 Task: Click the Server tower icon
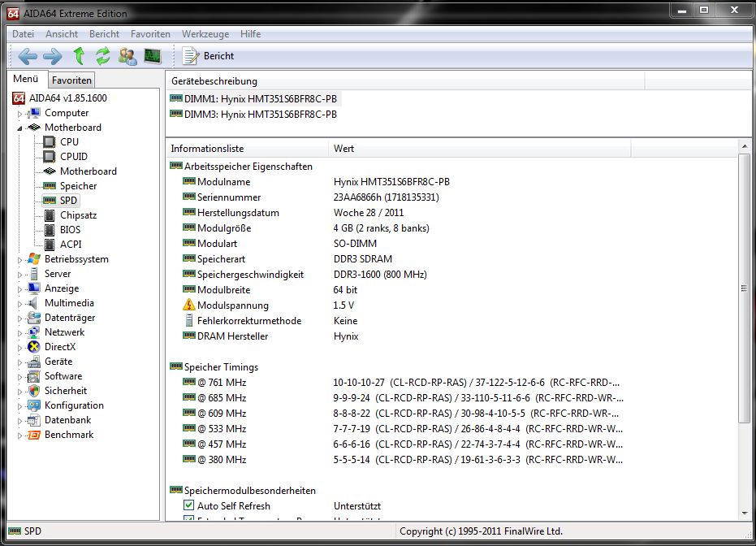click(34, 274)
